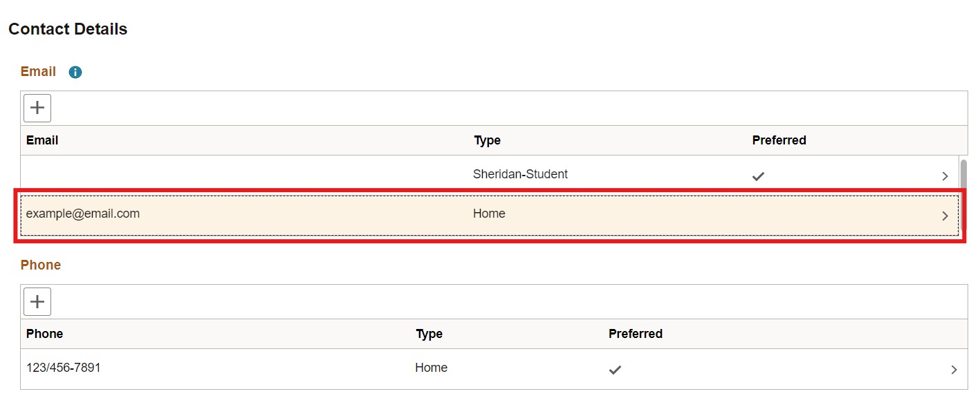This screenshot has width=980, height=405.
Task: Click the Type header in phone table
Action: [x=429, y=334]
